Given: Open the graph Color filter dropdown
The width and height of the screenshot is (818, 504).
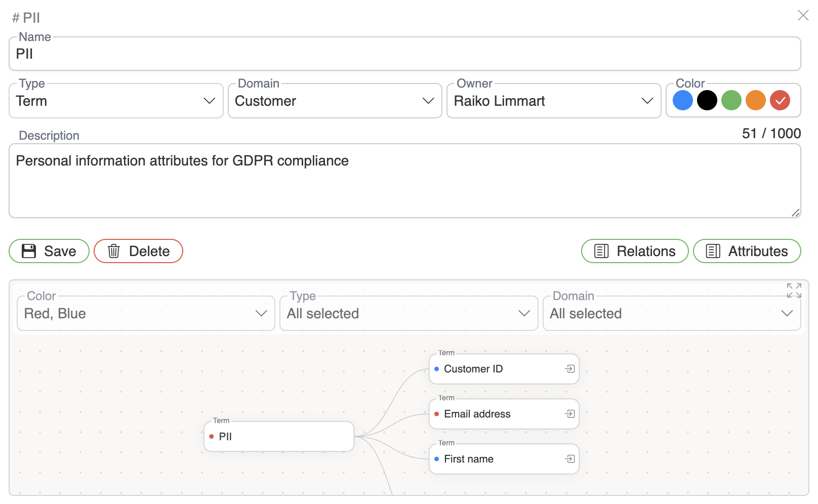Looking at the screenshot, I should (x=146, y=314).
